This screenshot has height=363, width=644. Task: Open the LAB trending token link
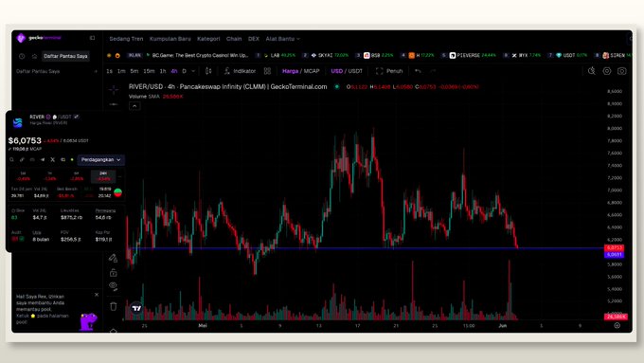(x=279, y=56)
